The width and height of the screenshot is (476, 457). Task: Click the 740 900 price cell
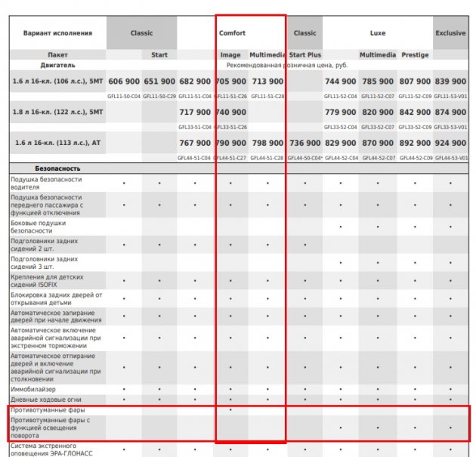point(231,112)
